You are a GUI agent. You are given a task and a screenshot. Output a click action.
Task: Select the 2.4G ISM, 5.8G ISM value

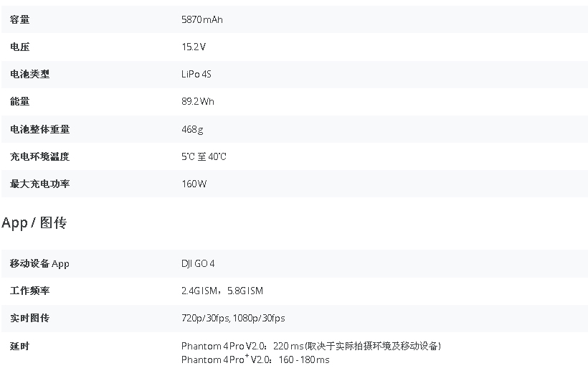[x=222, y=291]
